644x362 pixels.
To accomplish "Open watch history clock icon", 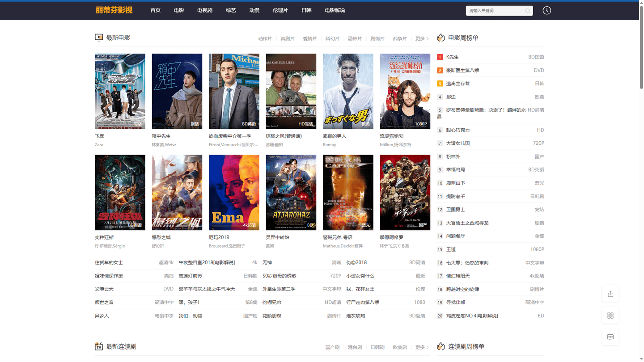I will point(547,10).
